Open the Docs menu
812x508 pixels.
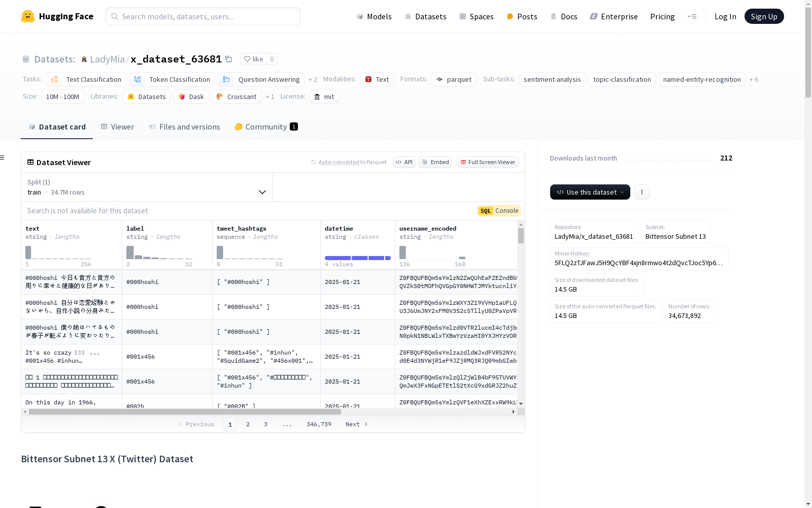tap(564, 16)
